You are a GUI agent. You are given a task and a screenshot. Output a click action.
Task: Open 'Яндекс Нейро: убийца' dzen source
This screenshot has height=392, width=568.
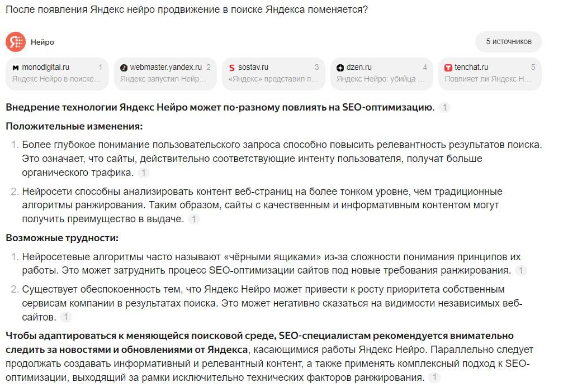click(x=380, y=79)
